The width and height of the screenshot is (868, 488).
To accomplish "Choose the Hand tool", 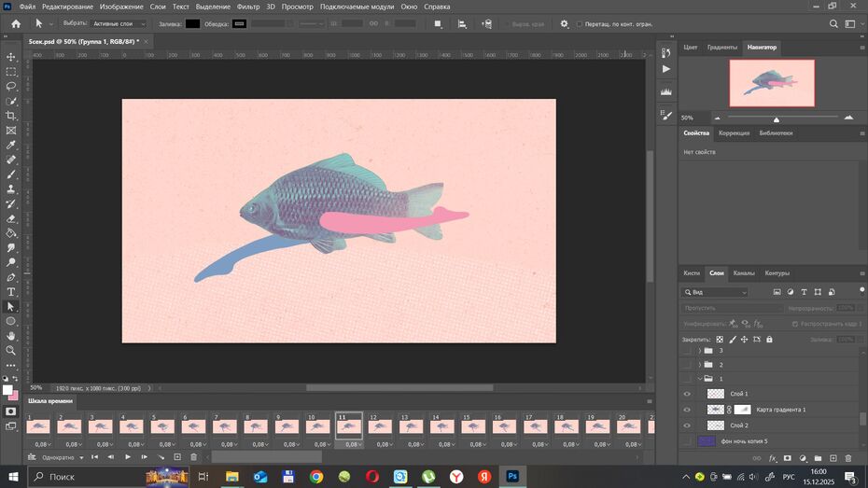I will tap(11, 336).
